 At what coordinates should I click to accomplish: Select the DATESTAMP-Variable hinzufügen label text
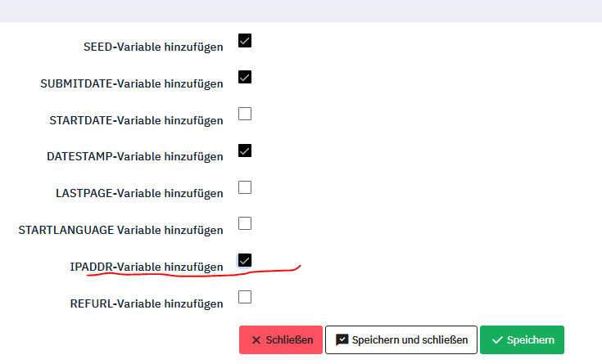pyautogui.click(x=135, y=157)
